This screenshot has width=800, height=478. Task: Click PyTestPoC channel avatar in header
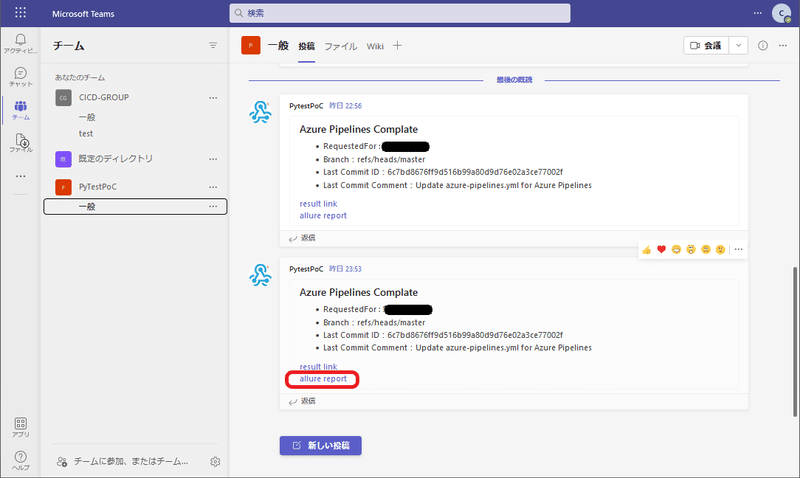(251, 45)
